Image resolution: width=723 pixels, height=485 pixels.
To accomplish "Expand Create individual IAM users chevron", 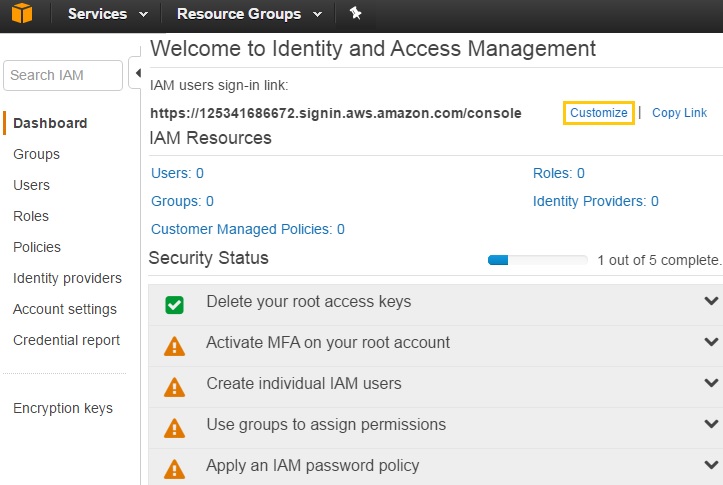I will pyautogui.click(x=711, y=383).
